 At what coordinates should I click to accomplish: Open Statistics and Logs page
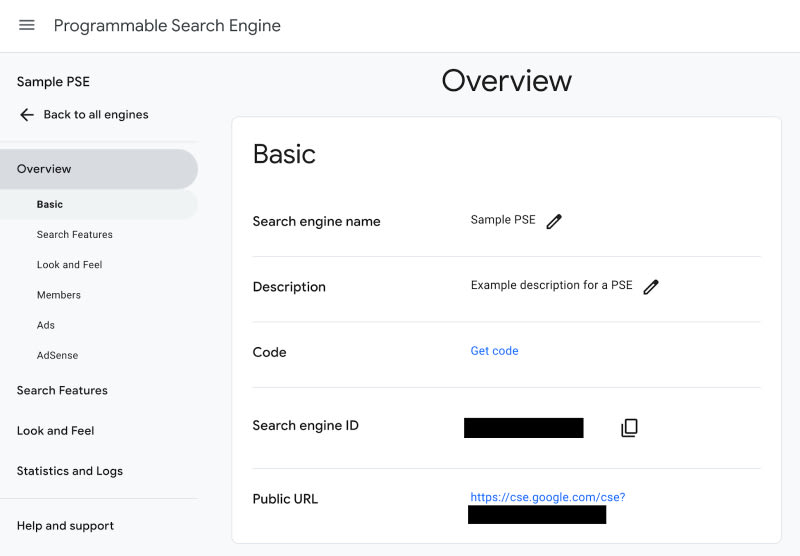pyautogui.click(x=70, y=471)
